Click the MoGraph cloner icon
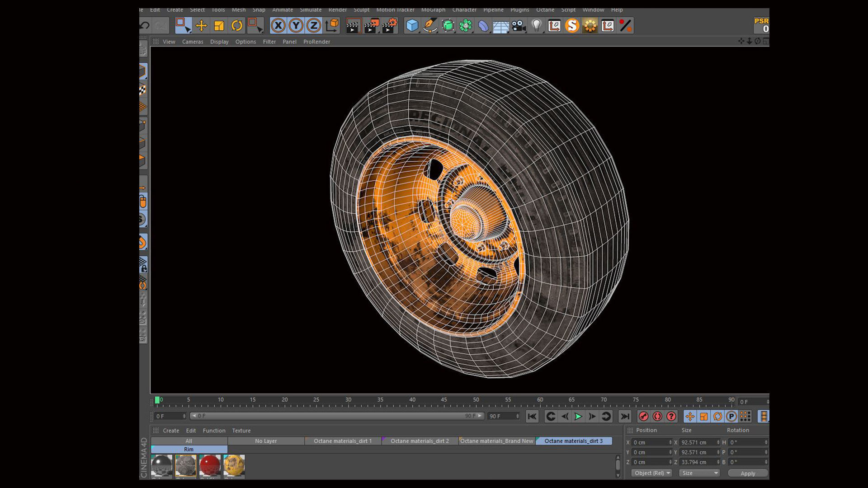This screenshot has height=488, width=868. click(466, 26)
